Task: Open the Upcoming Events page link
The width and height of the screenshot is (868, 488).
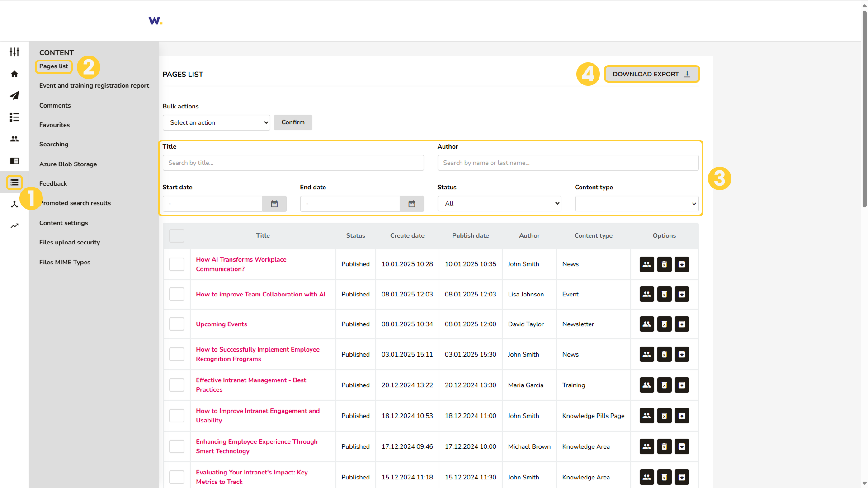Action: (x=222, y=324)
